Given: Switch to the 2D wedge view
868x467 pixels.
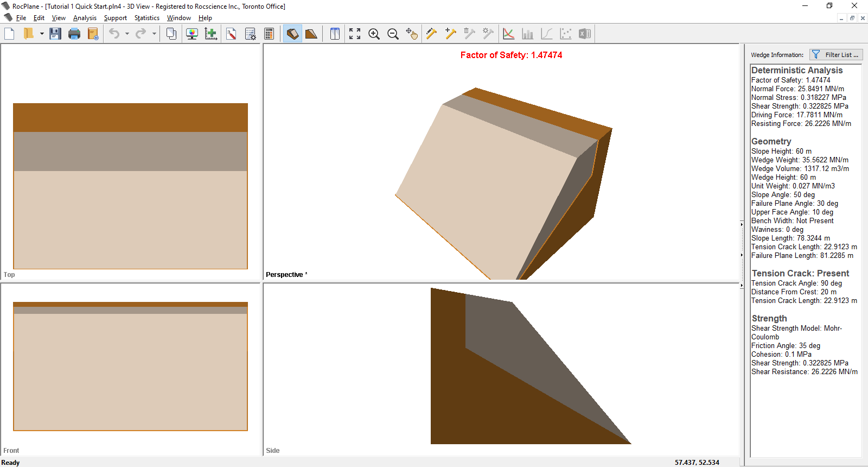Looking at the screenshot, I should [311, 34].
